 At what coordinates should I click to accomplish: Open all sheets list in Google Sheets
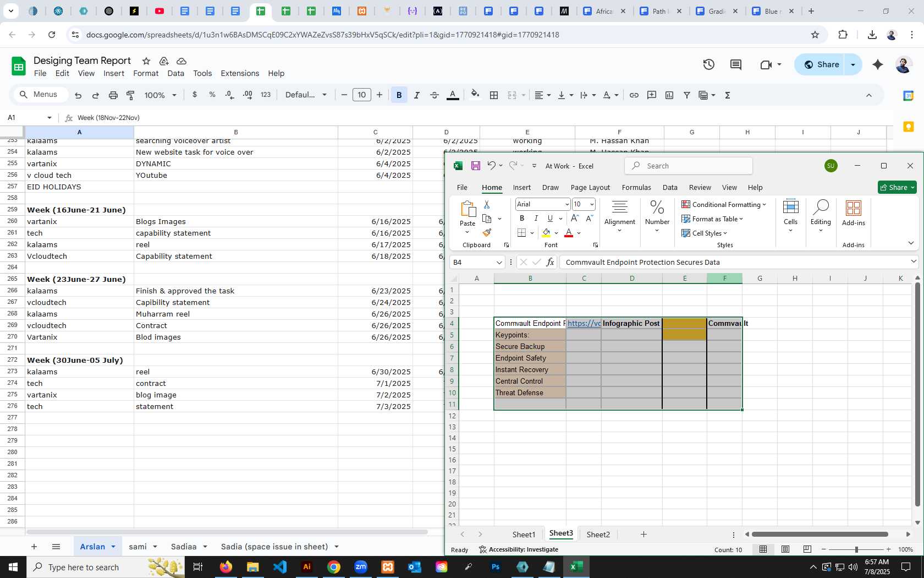coord(56,547)
